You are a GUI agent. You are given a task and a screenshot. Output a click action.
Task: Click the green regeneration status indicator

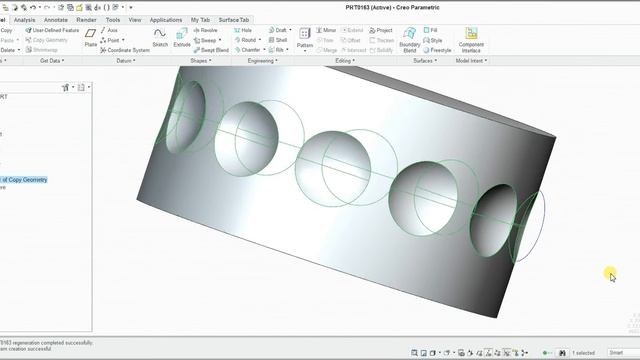point(544,353)
